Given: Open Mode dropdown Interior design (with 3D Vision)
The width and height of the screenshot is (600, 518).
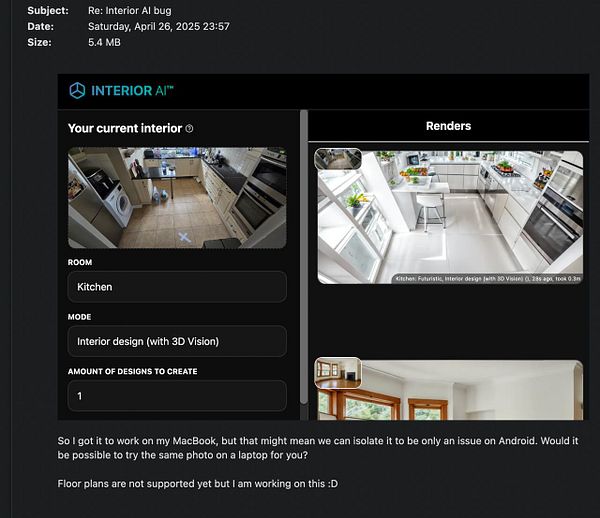Looking at the screenshot, I should [x=177, y=341].
